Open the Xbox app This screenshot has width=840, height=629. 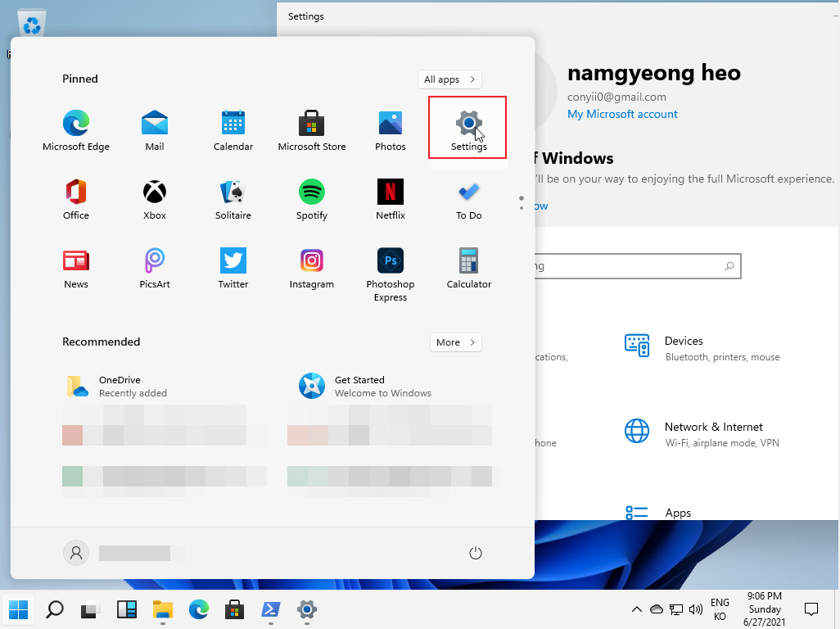154,199
